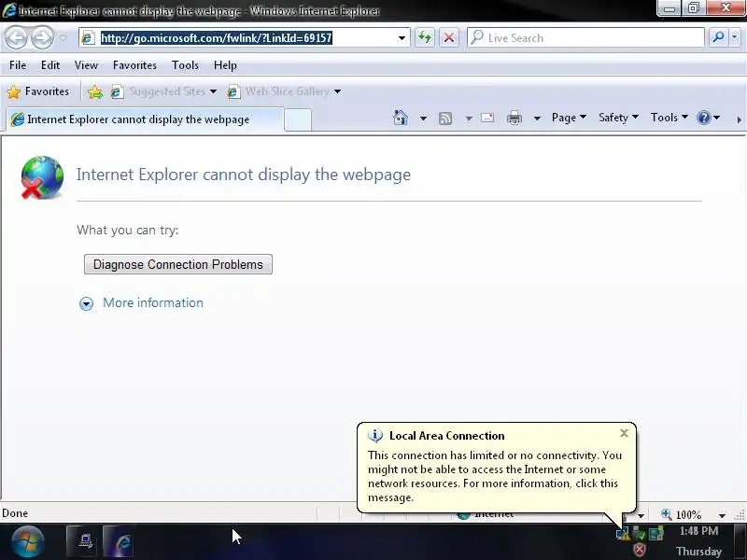The width and height of the screenshot is (747, 560).
Task: Click the Local Area Connection balloon message
Action: pyautogui.click(x=495, y=476)
